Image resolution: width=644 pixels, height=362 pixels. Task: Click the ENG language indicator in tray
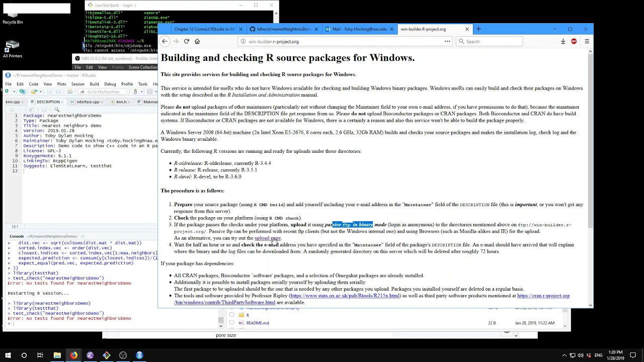[x=598, y=355]
